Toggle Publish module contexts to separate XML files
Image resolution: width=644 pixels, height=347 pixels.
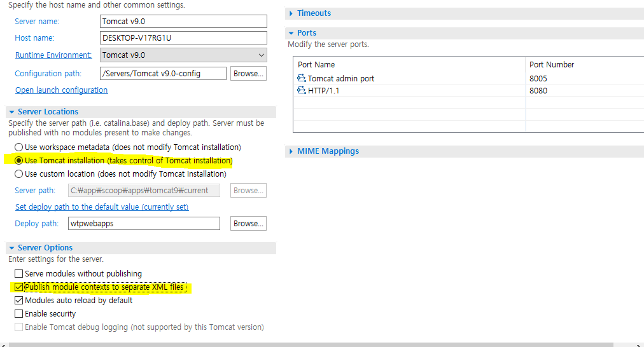(18, 287)
